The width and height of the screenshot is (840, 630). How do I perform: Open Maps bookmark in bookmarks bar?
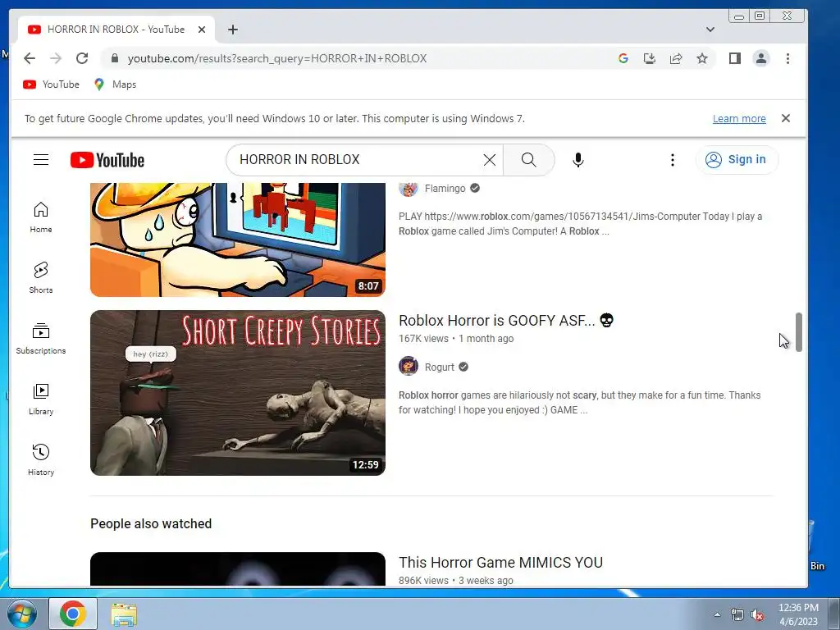coord(115,84)
